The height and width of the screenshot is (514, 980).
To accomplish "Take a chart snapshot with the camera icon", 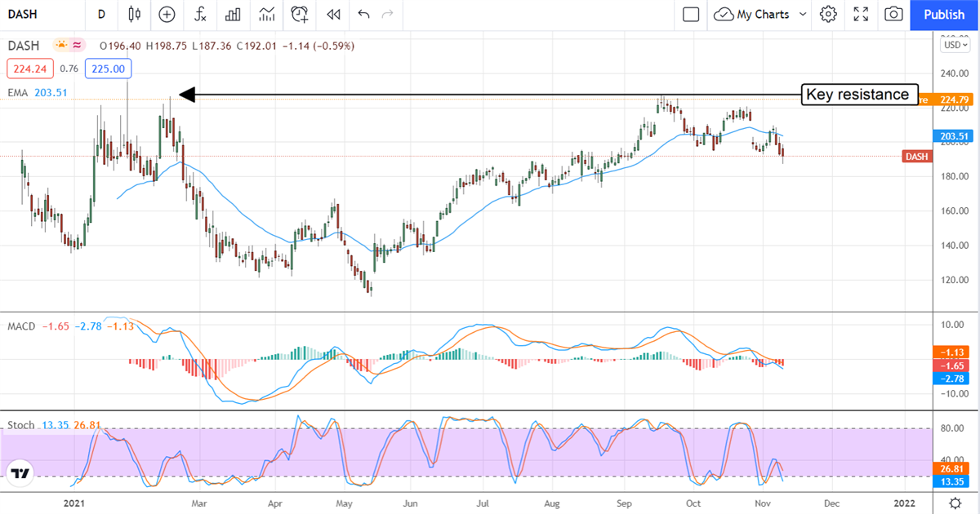I will click(893, 14).
